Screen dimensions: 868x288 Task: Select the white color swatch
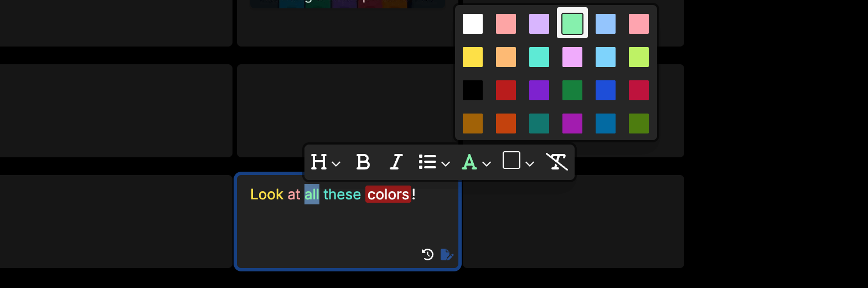pyautogui.click(x=473, y=24)
